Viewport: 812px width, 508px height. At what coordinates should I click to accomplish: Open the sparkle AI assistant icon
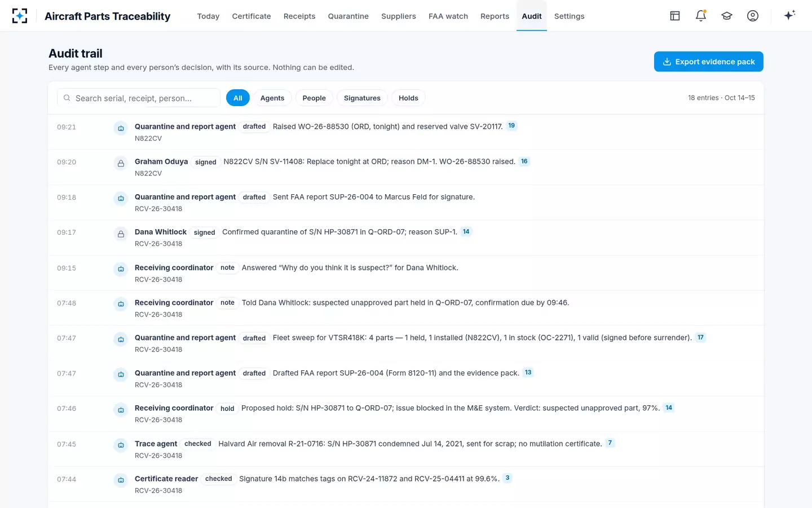(x=789, y=15)
